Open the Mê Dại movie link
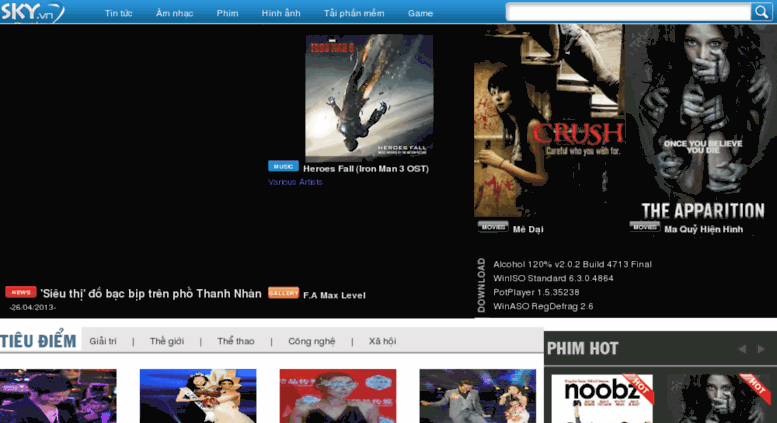 click(x=528, y=229)
